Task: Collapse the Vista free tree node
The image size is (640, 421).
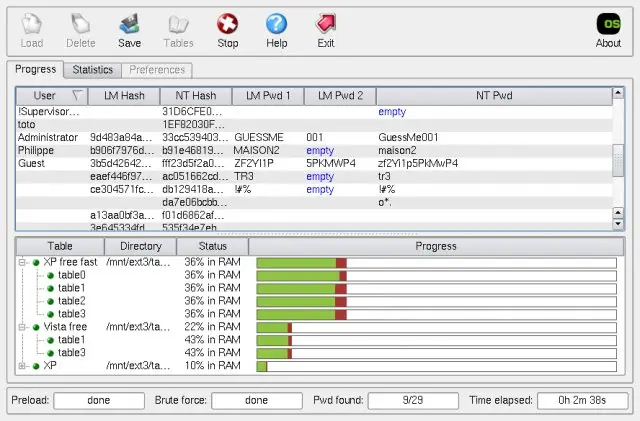Action: pos(22,327)
